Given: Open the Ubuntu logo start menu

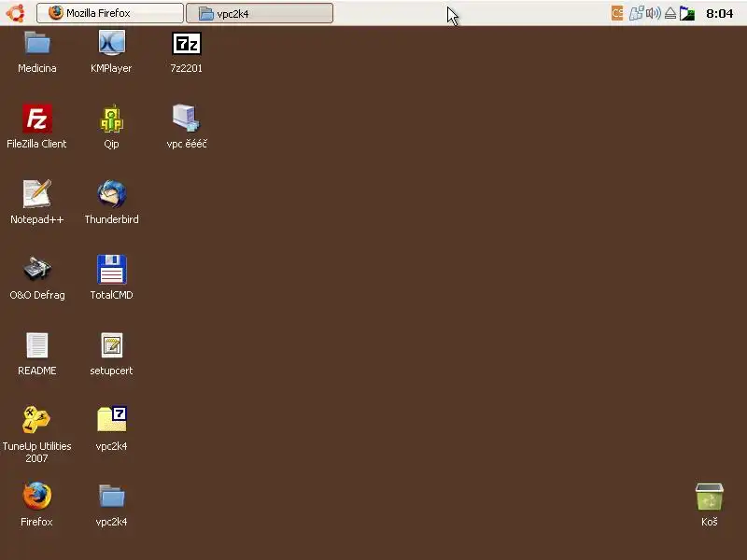Looking at the screenshot, I should [x=15, y=13].
